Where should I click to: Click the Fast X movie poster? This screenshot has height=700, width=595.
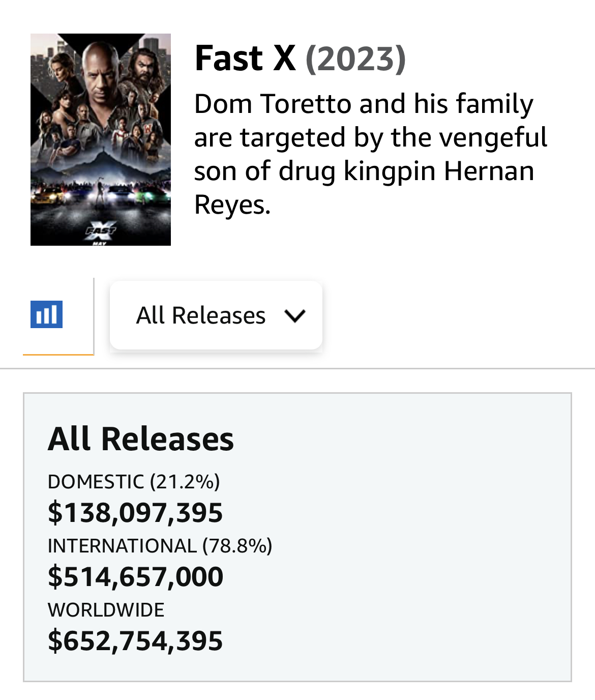point(101,139)
